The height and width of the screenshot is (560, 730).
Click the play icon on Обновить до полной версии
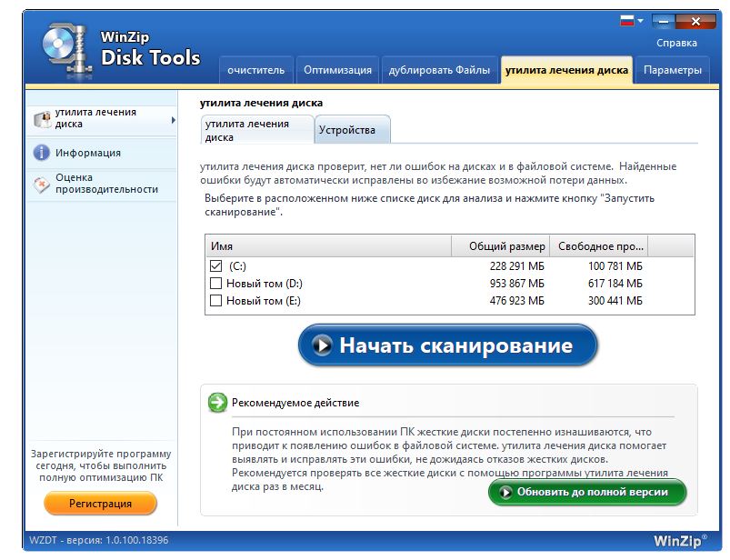pyautogui.click(x=505, y=493)
